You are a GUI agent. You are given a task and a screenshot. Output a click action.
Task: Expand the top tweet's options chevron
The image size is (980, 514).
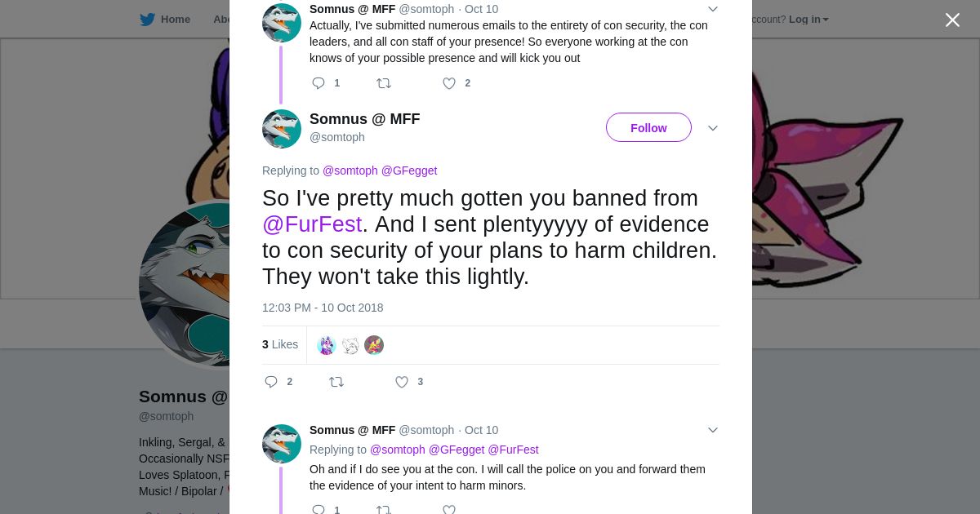click(x=713, y=9)
